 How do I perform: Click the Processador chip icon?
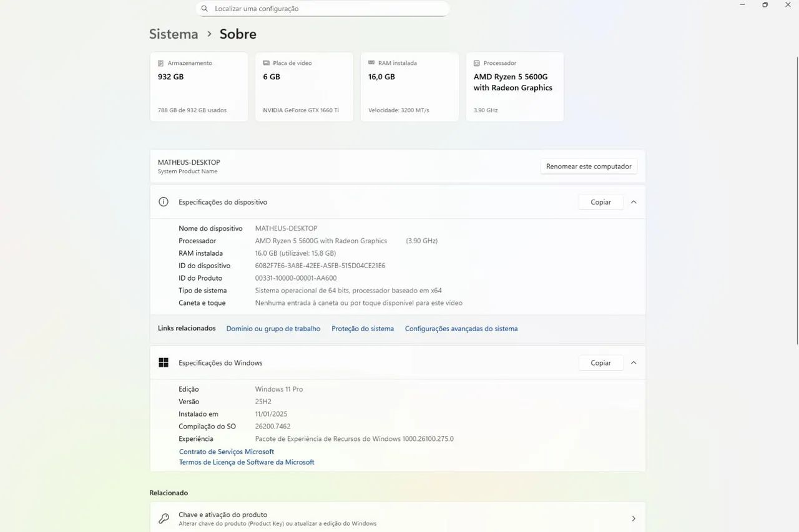click(477, 63)
